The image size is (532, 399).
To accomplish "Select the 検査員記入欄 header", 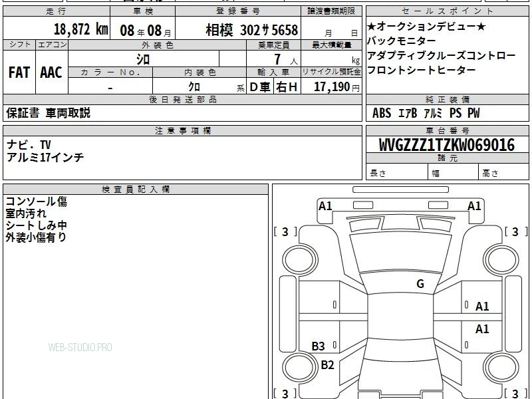I will 136,190.
